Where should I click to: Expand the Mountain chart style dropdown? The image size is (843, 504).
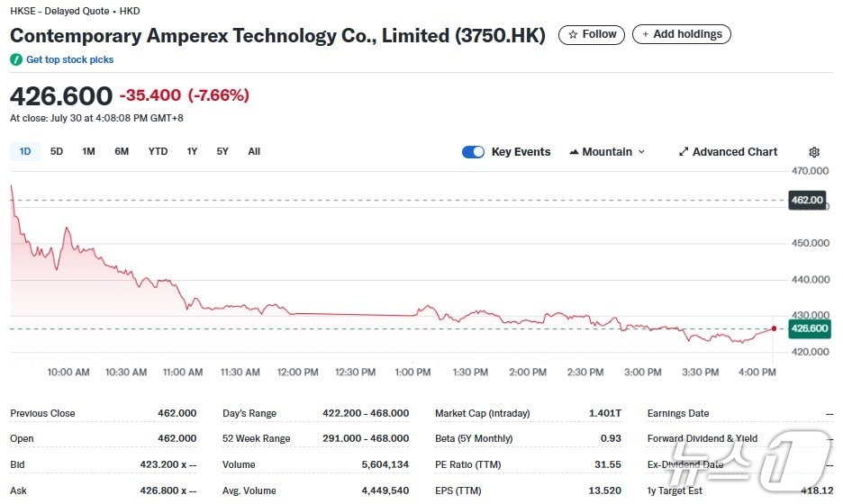click(x=641, y=152)
